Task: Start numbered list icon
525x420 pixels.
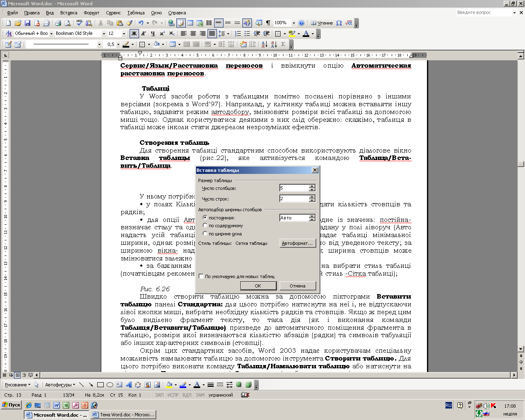Action: [x=237, y=34]
